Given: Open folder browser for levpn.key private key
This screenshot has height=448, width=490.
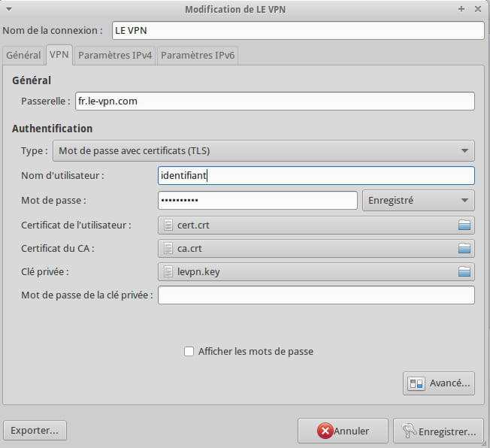Looking at the screenshot, I should click(x=464, y=271).
